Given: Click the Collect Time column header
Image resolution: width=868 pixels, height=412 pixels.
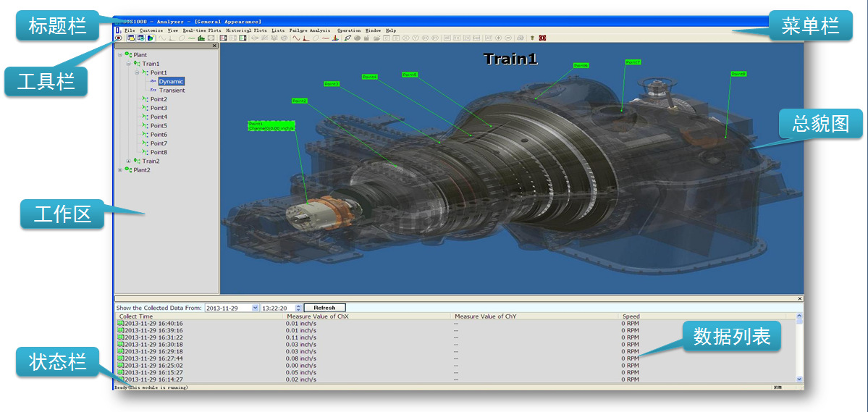Looking at the screenshot, I should click(x=136, y=316).
